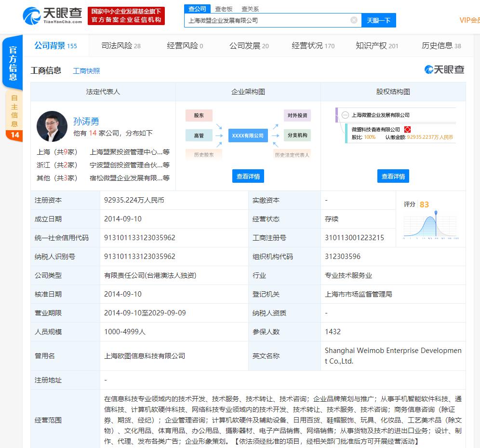
Task: Select 人员规模 value 1000-4999人
Action: (125, 332)
